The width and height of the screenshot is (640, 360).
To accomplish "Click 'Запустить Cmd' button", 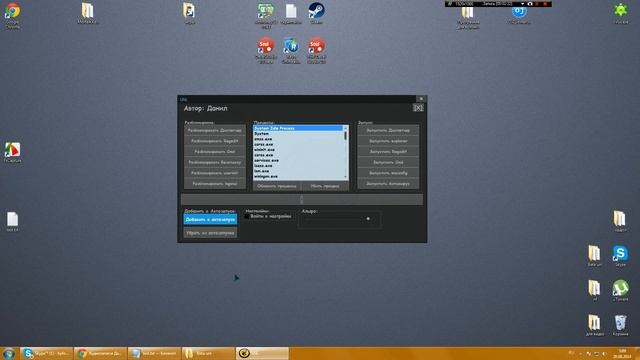I will point(388,162).
